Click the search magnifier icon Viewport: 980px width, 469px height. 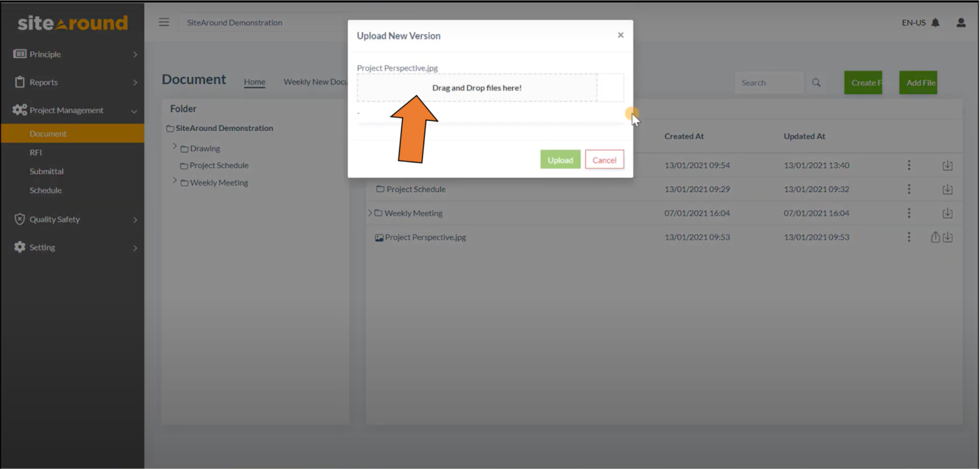click(815, 82)
